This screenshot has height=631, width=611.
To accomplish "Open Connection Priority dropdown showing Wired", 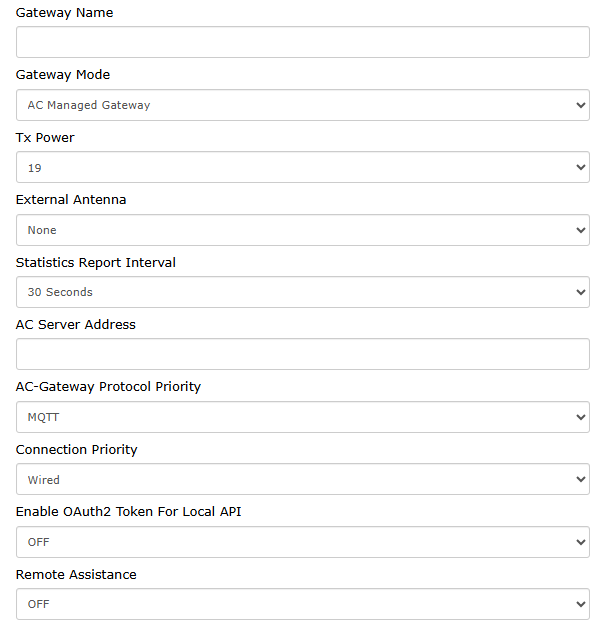I will (x=303, y=479).
